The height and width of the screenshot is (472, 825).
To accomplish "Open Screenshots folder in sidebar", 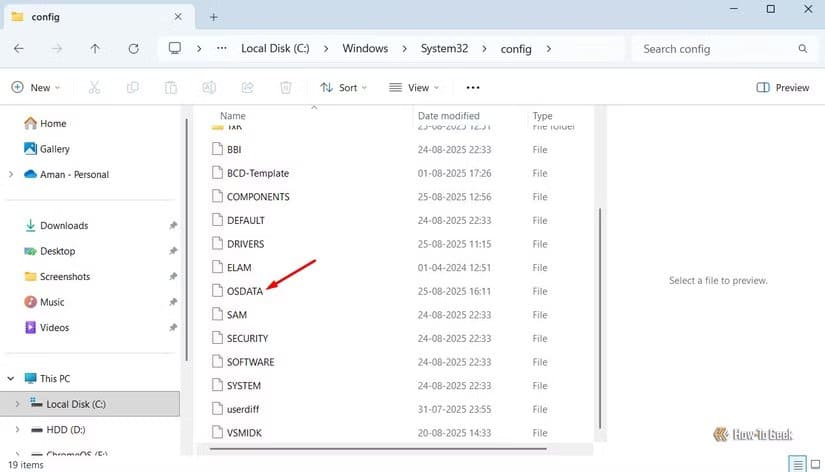I will pyautogui.click(x=57, y=276).
